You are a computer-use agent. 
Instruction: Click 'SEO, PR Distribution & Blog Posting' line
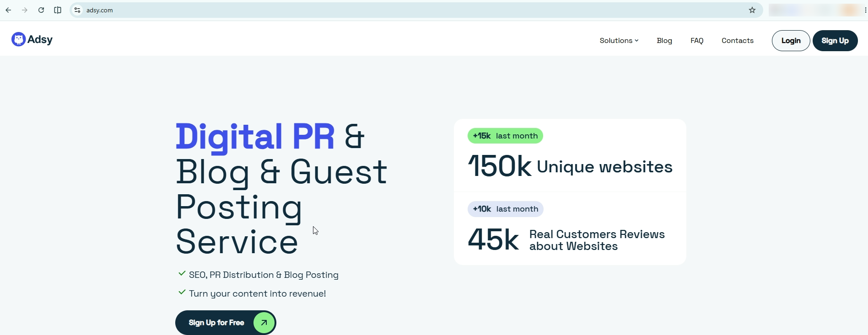point(264,275)
